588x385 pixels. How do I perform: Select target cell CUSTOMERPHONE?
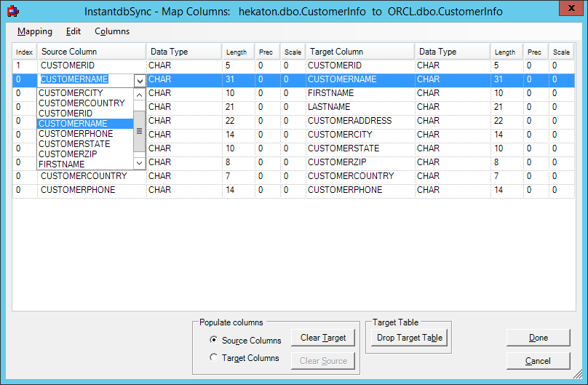pyautogui.click(x=360, y=190)
